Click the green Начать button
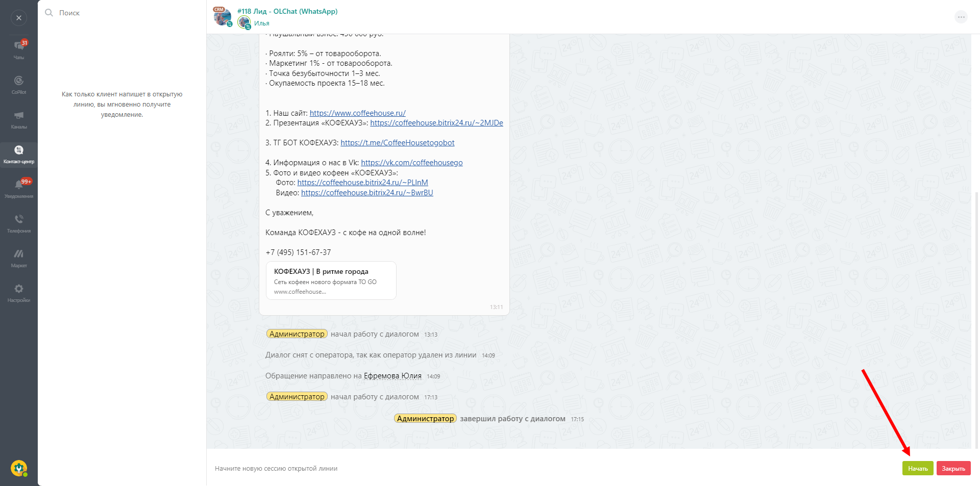Screen dimensions: 980x486 (x=917, y=468)
